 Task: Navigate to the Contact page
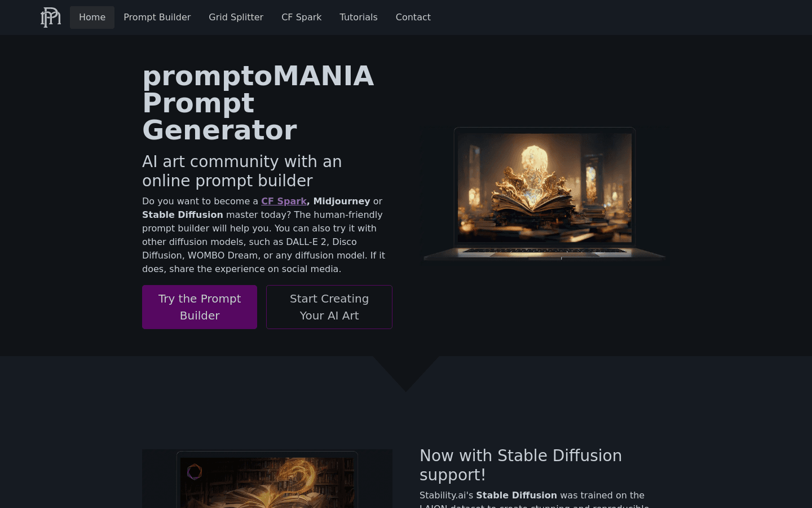click(x=413, y=17)
